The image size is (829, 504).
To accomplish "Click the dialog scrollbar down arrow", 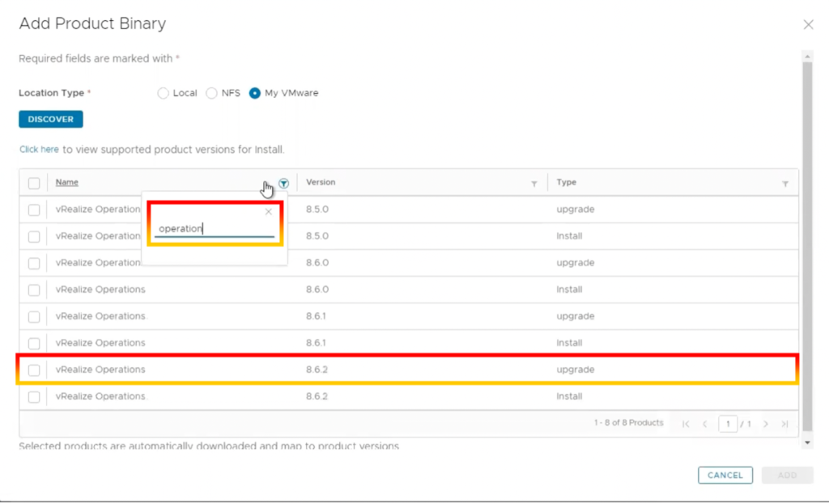I will pyautogui.click(x=807, y=443).
